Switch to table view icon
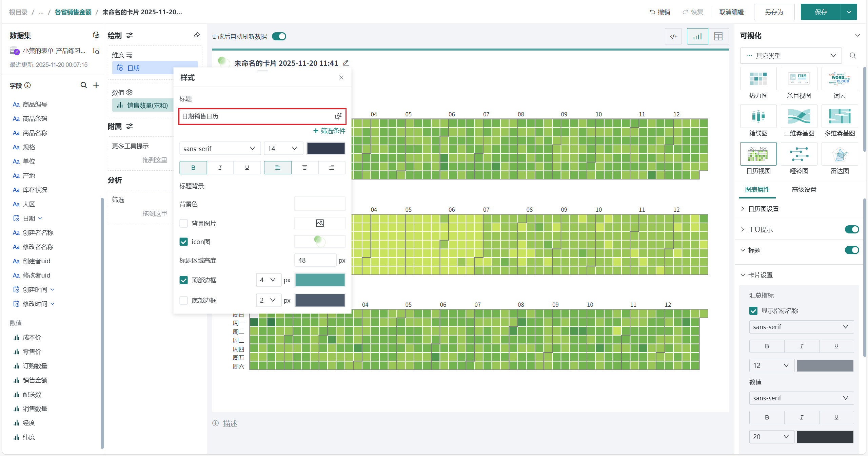This screenshot has height=456, width=868. 718,37
